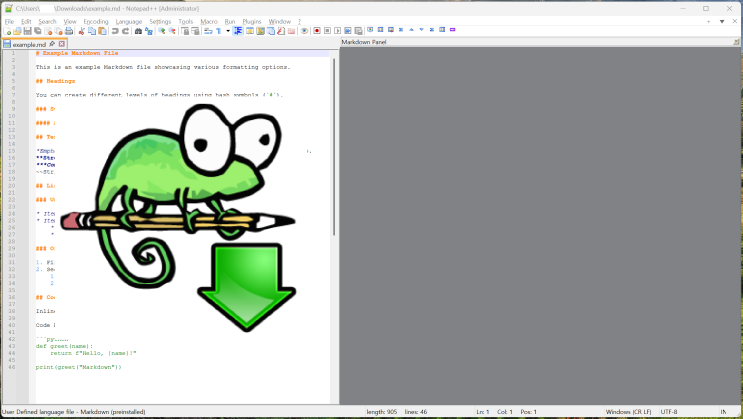The width and height of the screenshot is (743, 419).
Task: Open the Tools menu
Action: point(186,21)
